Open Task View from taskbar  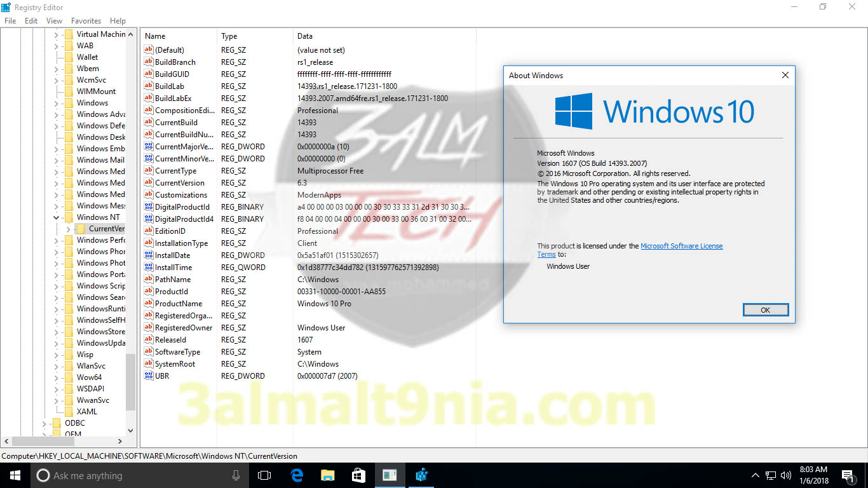point(264,475)
